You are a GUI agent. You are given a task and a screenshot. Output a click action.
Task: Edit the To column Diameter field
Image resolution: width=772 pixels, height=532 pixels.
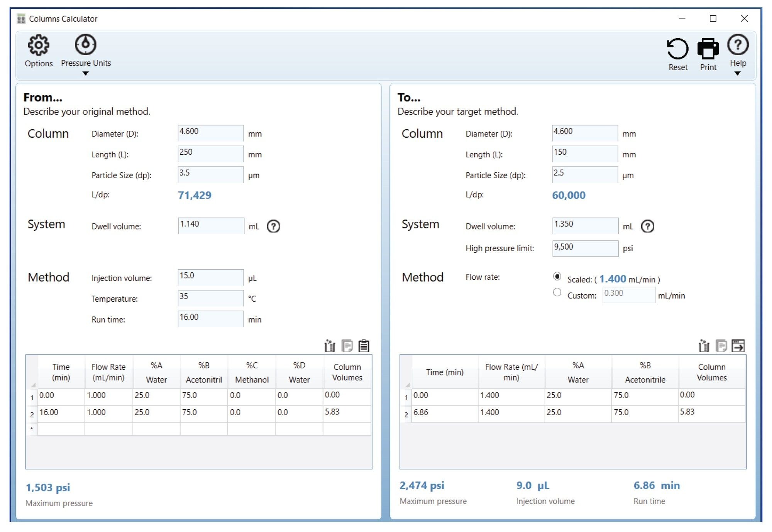coord(585,133)
